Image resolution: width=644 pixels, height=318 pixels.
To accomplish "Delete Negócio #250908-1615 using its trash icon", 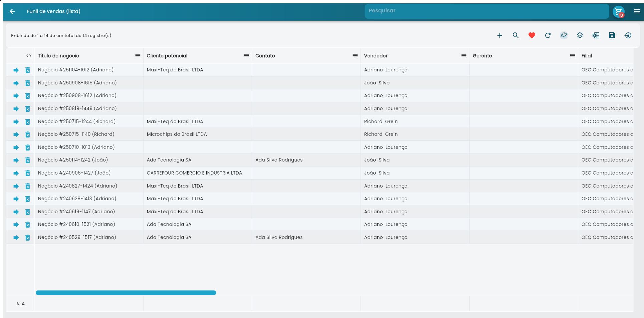I will click(x=27, y=83).
